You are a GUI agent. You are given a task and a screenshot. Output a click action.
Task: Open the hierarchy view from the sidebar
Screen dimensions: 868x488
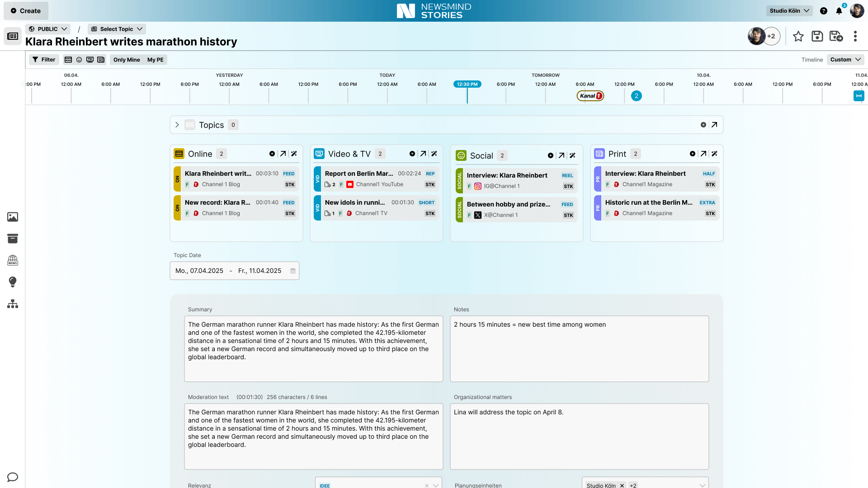[12, 304]
